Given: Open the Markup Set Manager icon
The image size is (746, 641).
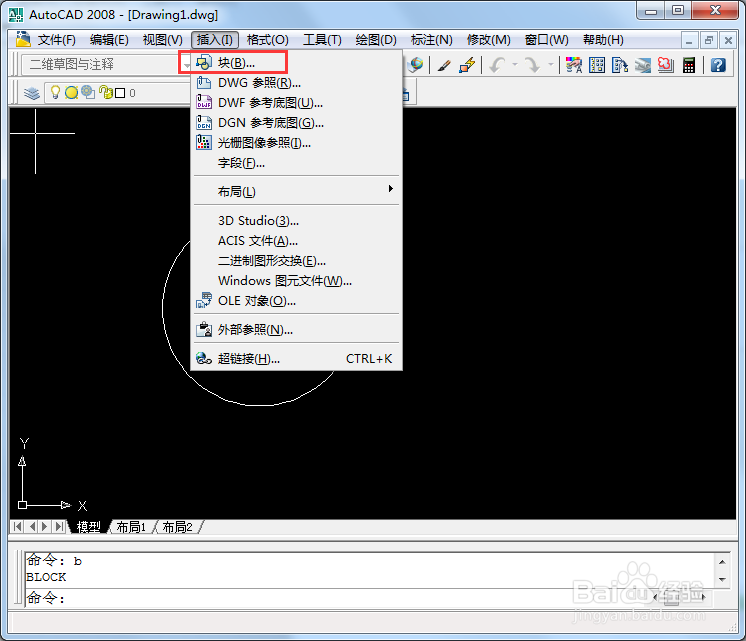Looking at the screenshot, I should (666, 65).
